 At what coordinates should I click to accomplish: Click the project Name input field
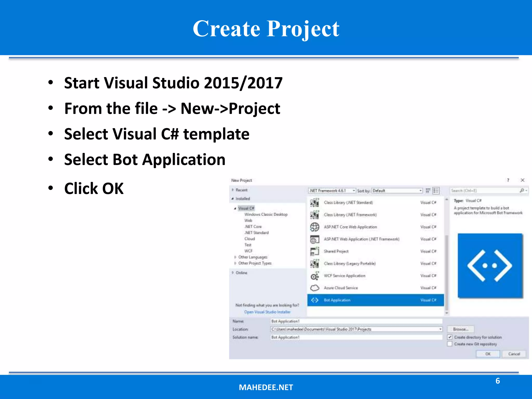[356, 321]
